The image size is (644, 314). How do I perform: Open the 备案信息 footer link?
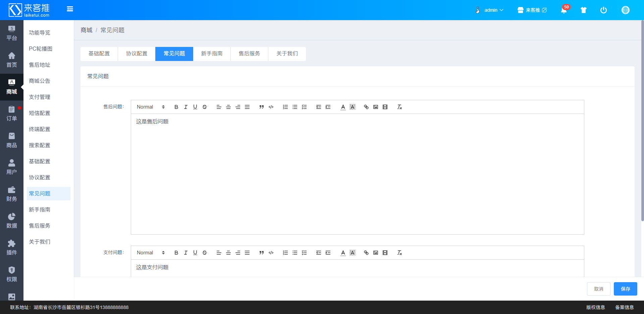point(624,307)
